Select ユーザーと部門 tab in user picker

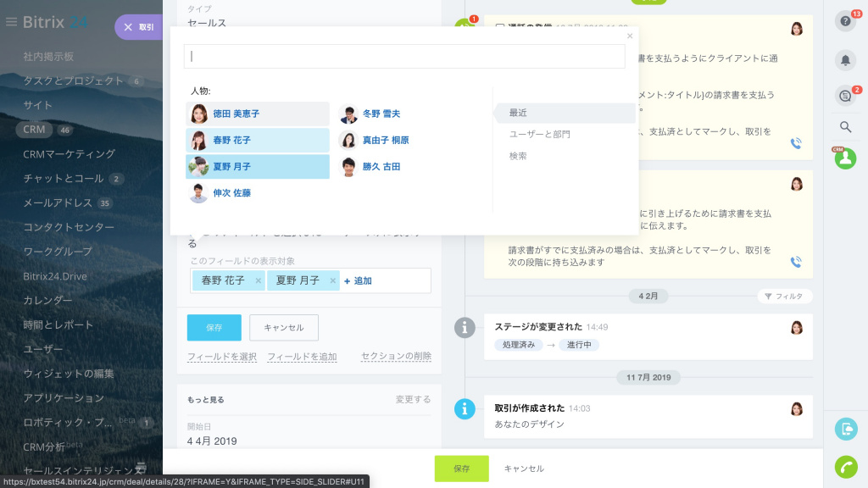539,134
